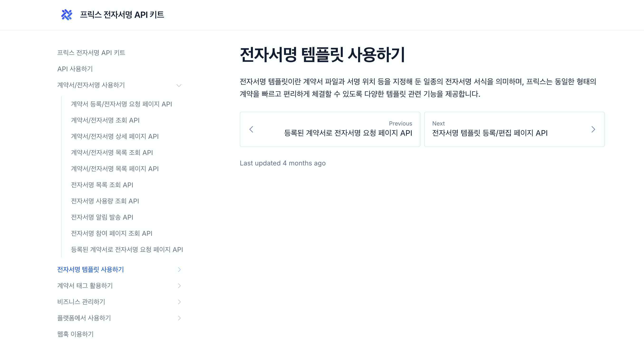
Task: Open the API 사용하기 sidebar page
Action: tap(75, 69)
